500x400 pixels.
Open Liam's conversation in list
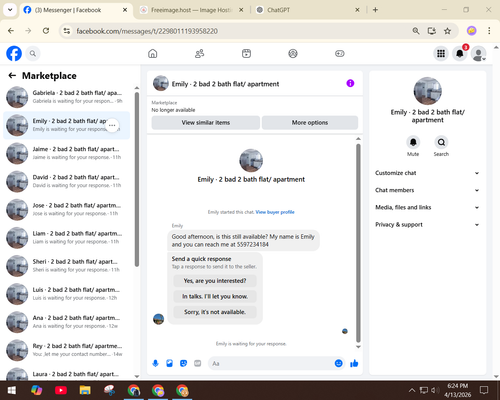[x=67, y=238]
